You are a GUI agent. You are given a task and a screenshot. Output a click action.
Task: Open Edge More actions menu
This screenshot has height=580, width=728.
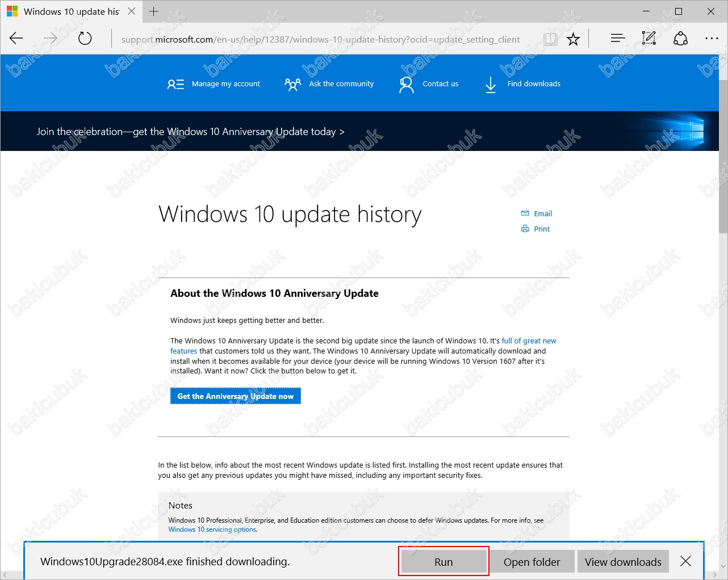pyautogui.click(x=712, y=39)
